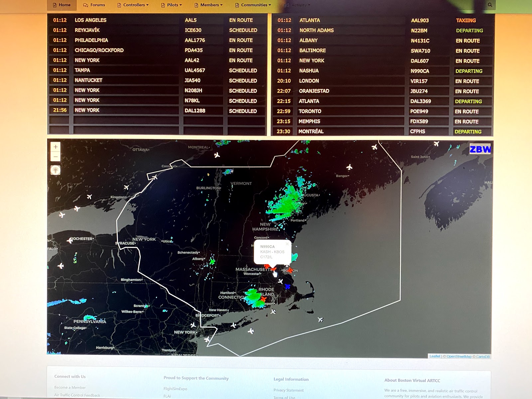Click the Become a Member link

coord(70,387)
